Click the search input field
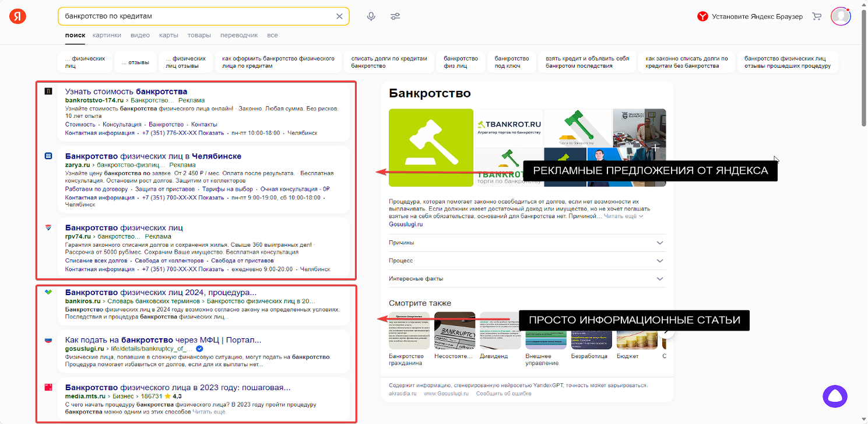This screenshot has height=424, width=868. (x=198, y=16)
